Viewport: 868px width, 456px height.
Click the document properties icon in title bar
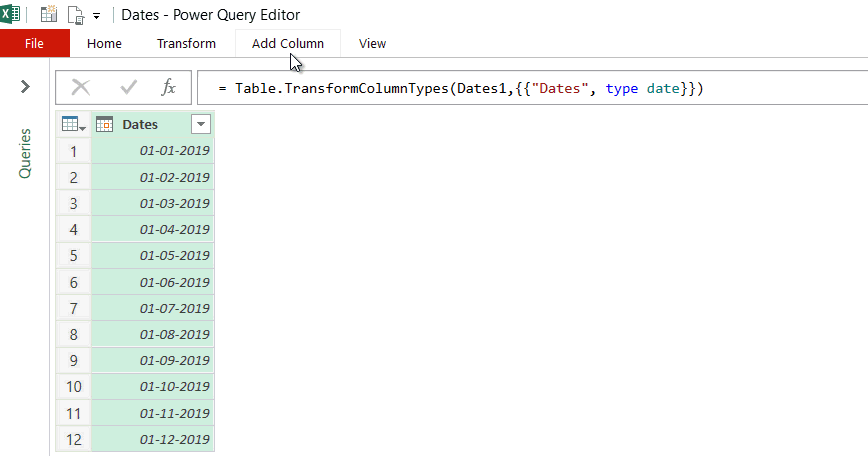[75, 15]
